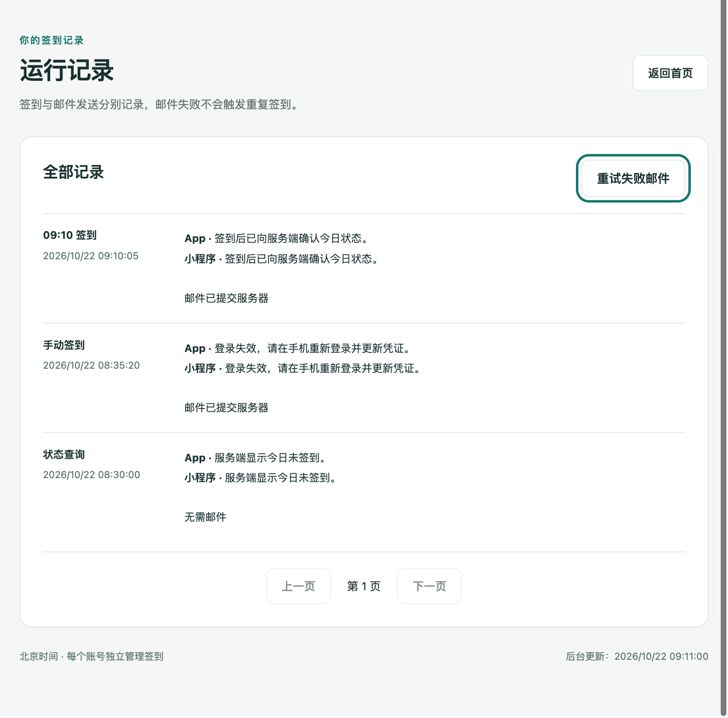
Task: Click the 全部记录 section title
Action: pos(73,172)
